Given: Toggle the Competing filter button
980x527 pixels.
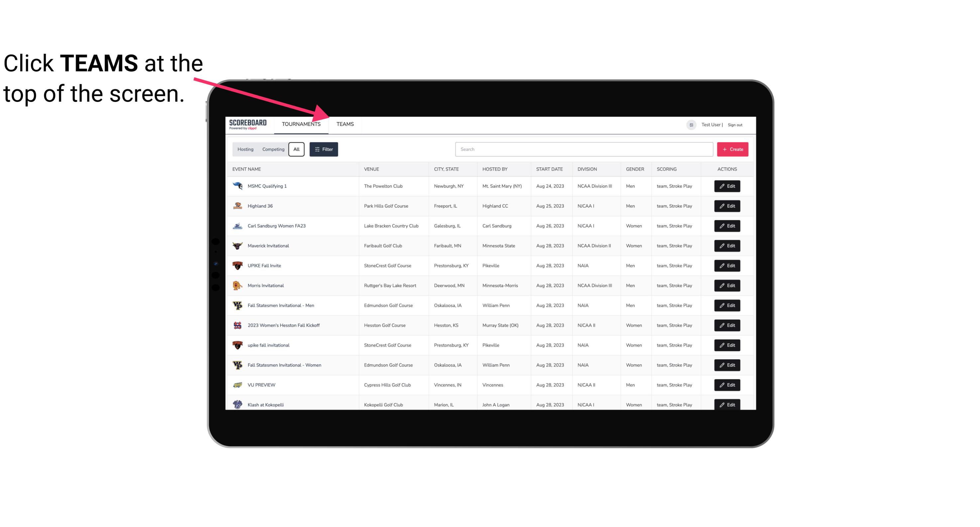Looking at the screenshot, I should tap(273, 149).
